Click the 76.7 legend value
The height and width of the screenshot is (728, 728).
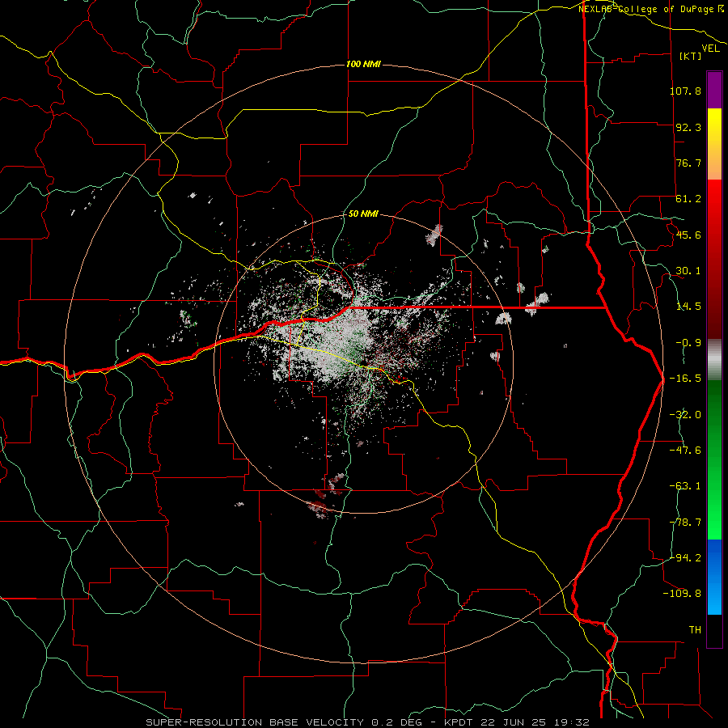688,163
